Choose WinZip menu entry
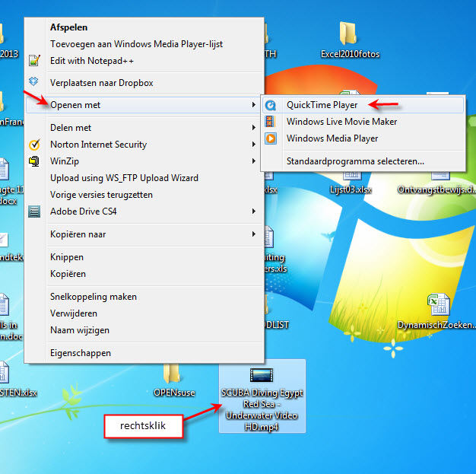The height and width of the screenshot is (474, 476). pos(144,161)
